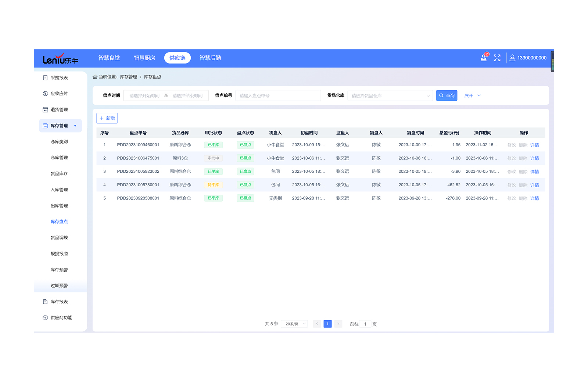Select 智慧后勤 top tab
The width and height of the screenshot is (588, 382).
[210, 58]
